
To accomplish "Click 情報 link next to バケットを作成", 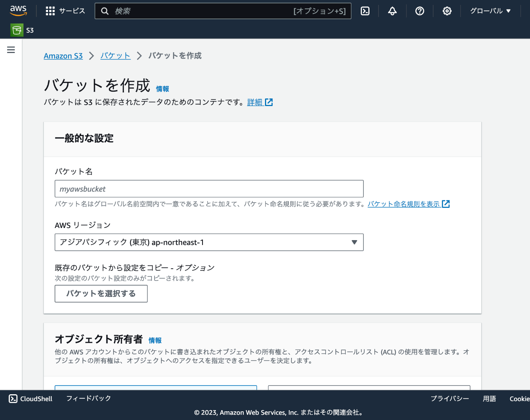I will (x=162, y=89).
